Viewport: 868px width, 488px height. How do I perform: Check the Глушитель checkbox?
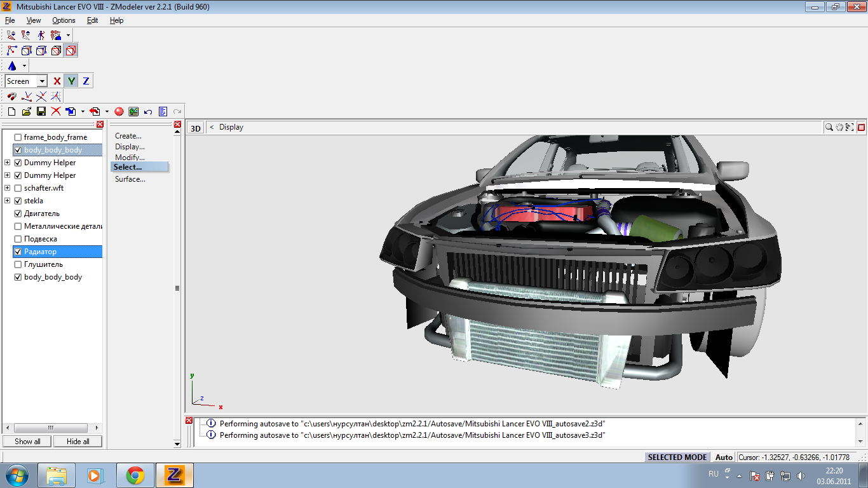point(18,264)
